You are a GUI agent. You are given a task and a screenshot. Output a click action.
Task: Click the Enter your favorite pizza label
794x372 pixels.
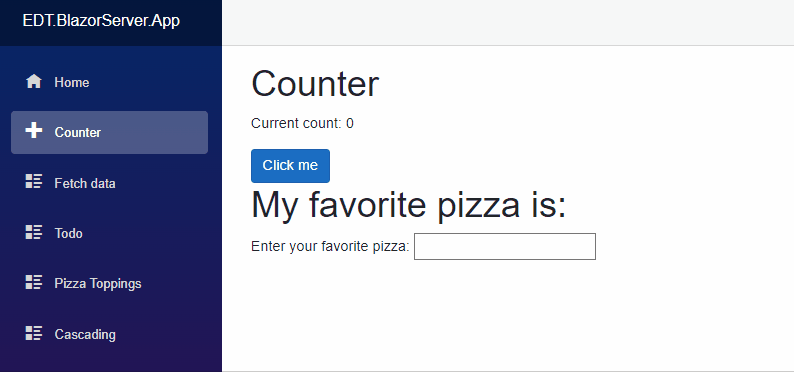330,246
